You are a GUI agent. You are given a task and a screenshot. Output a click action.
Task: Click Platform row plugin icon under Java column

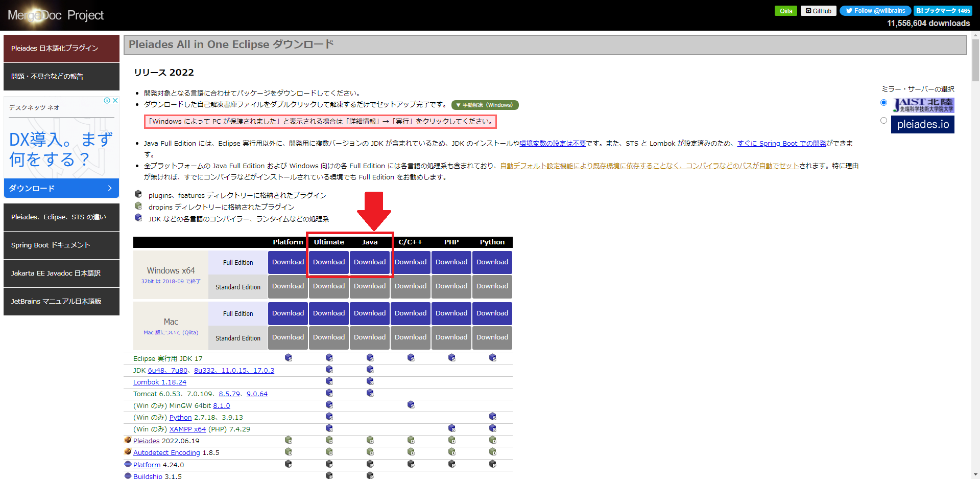click(370, 464)
